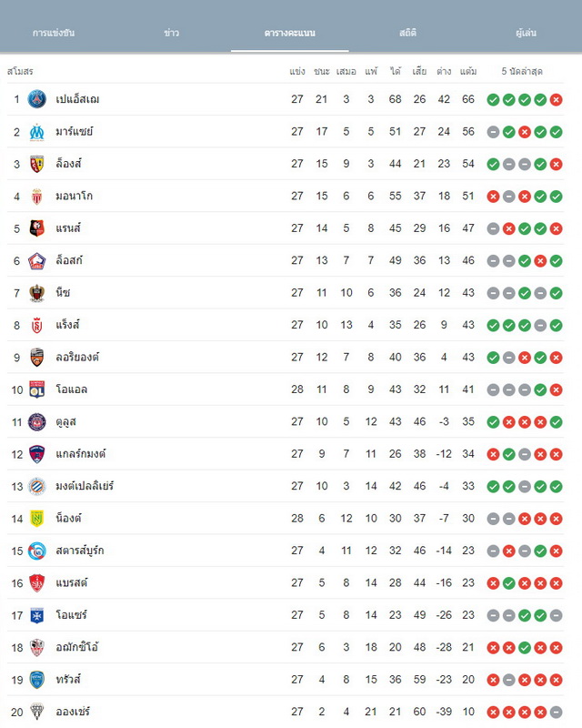Open the มงต์เปลลิเย่ร์ team name link

coord(85,486)
